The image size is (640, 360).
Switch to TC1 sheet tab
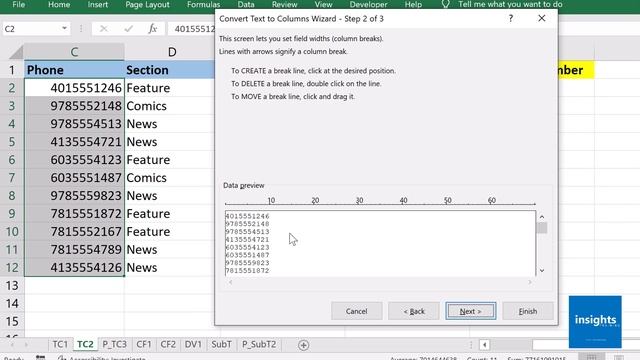pyautogui.click(x=60, y=344)
